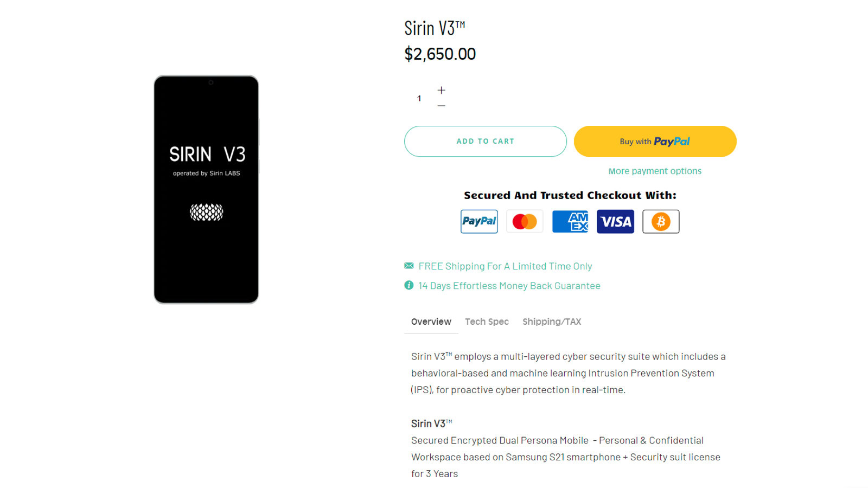
Task: Click the American Express logo icon
Action: [x=570, y=221]
